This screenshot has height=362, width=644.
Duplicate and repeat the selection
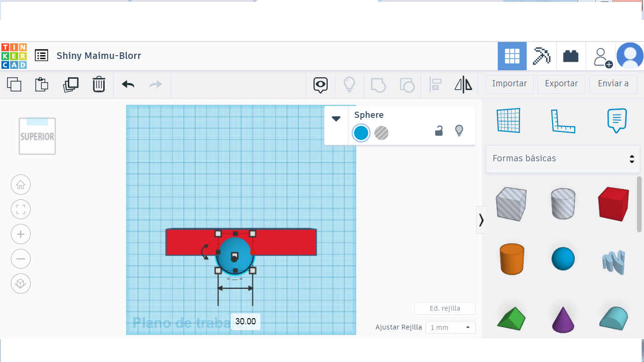coord(71,84)
